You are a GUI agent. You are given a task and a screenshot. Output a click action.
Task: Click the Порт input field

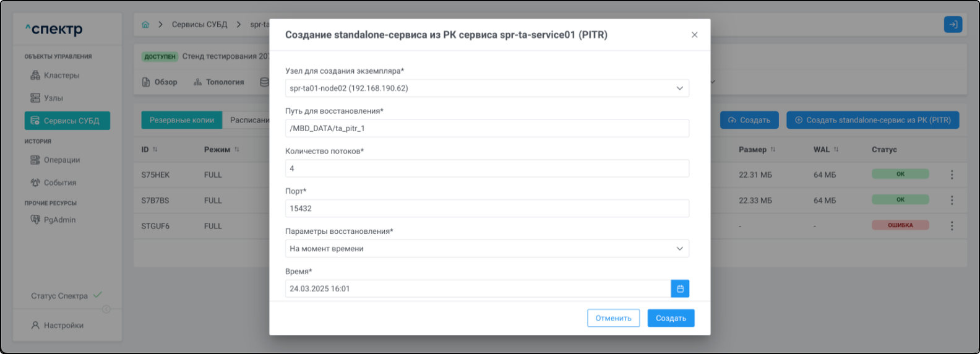pyautogui.click(x=486, y=209)
